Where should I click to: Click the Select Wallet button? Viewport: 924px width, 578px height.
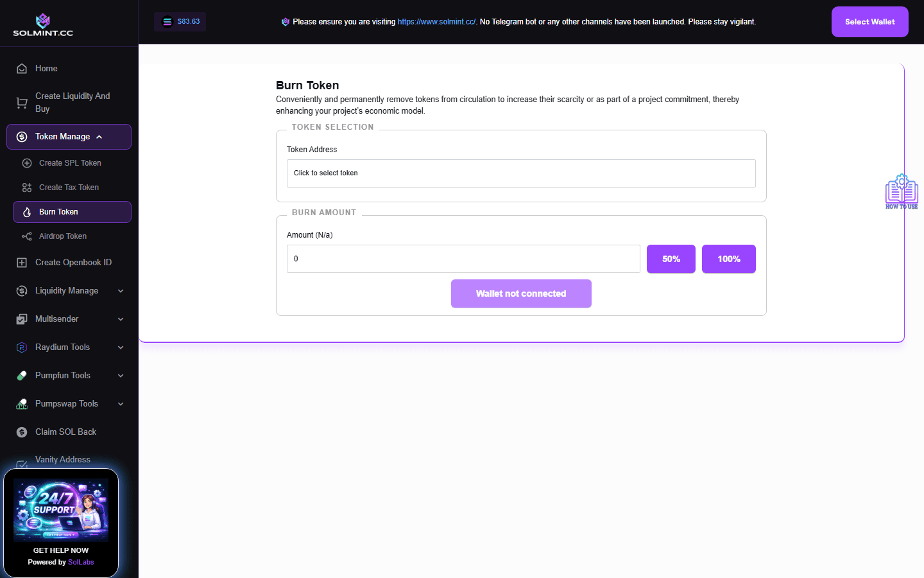coord(869,21)
